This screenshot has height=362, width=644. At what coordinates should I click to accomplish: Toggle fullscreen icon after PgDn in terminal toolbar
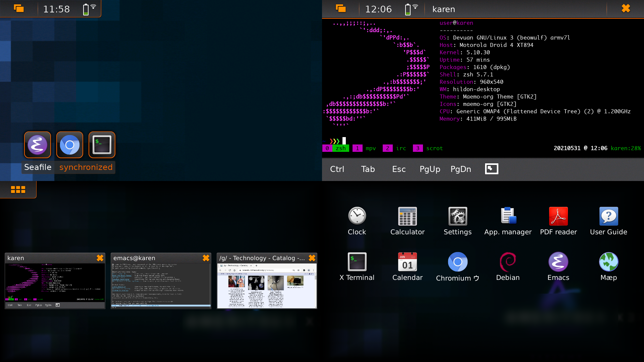coord(492,169)
